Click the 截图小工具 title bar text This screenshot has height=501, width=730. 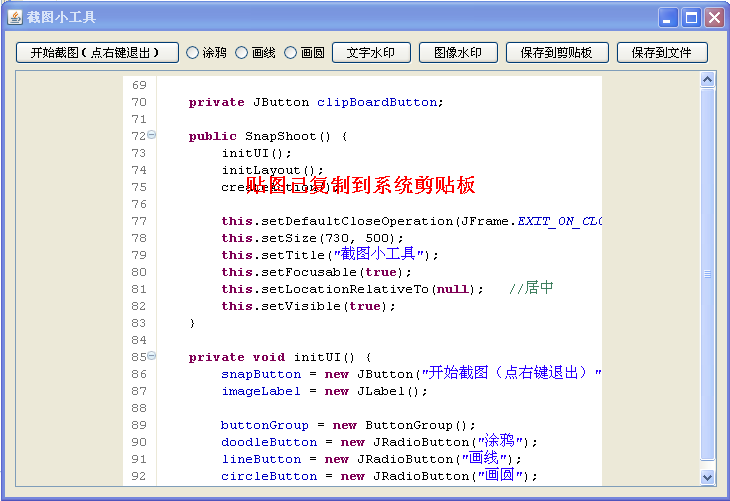[61, 17]
